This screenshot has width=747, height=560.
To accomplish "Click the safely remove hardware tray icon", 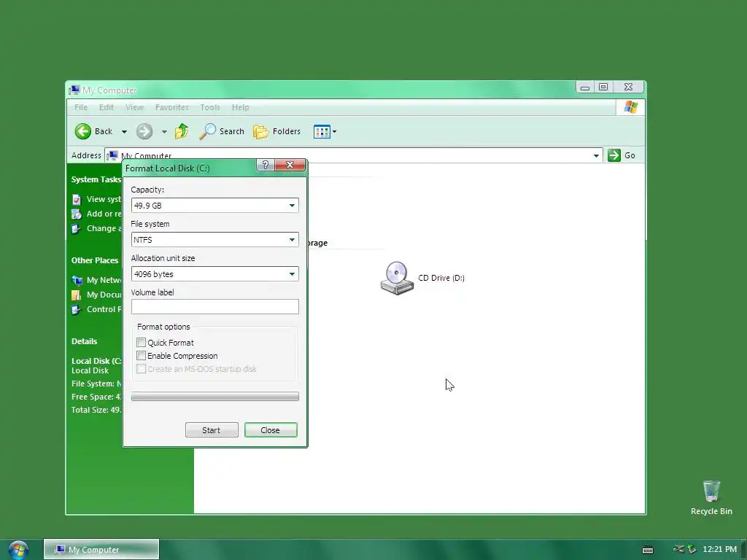I will (692, 550).
